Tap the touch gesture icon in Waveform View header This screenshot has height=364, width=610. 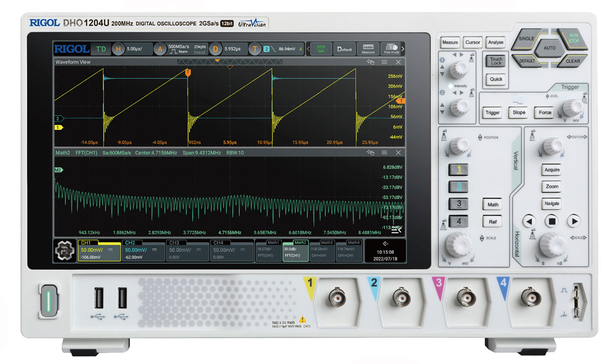[371, 62]
